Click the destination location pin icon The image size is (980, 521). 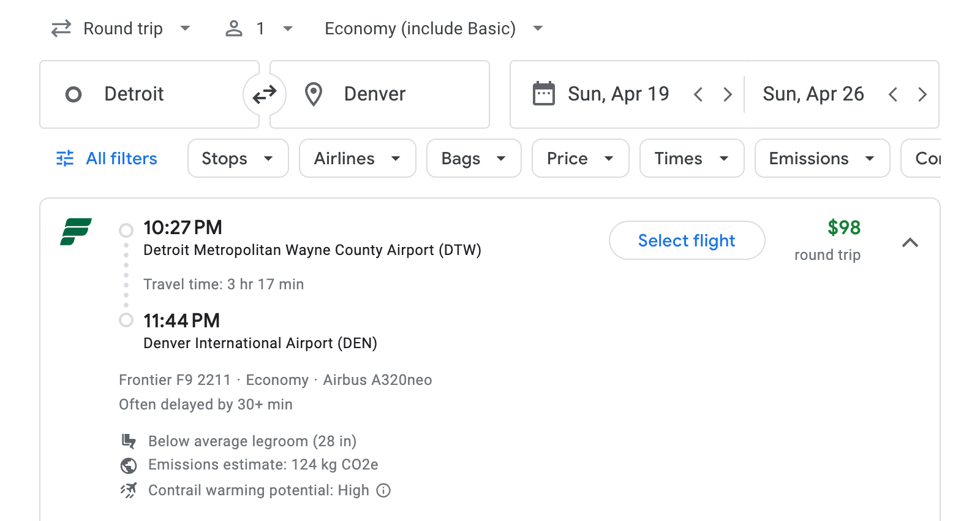313,94
